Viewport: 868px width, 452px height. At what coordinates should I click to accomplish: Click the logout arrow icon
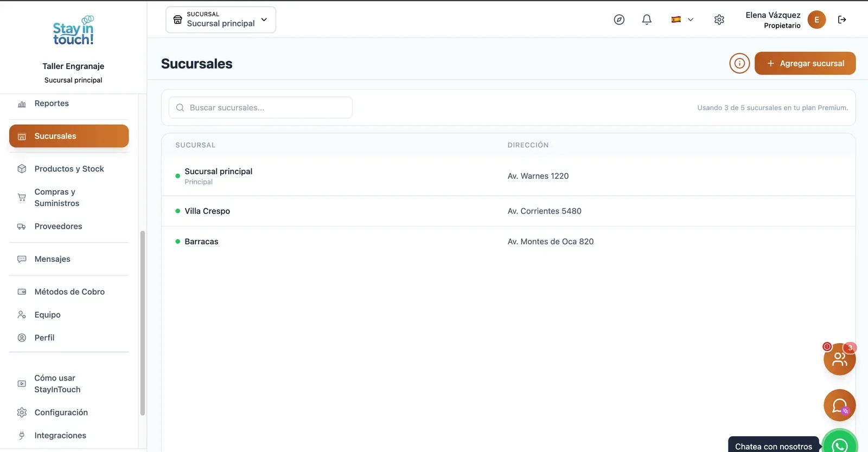tap(842, 20)
